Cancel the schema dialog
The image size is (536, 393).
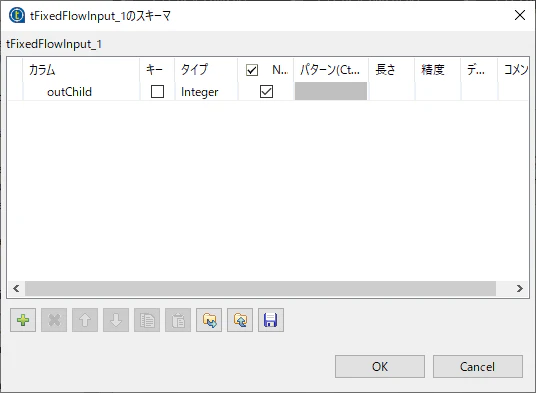(x=478, y=366)
